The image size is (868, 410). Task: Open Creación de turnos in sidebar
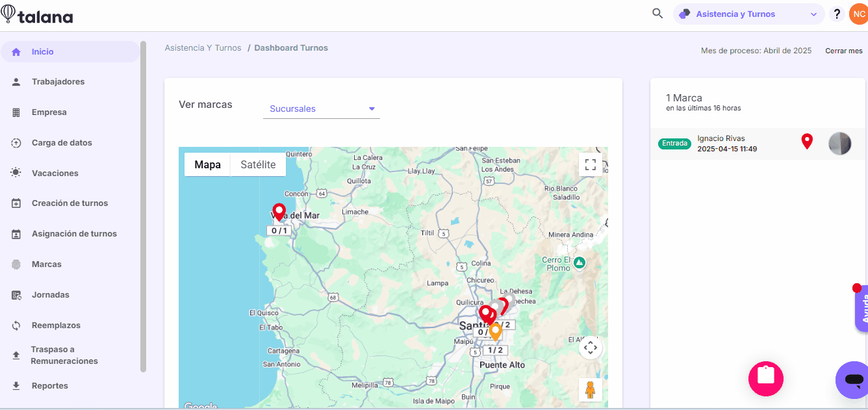pos(70,203)
